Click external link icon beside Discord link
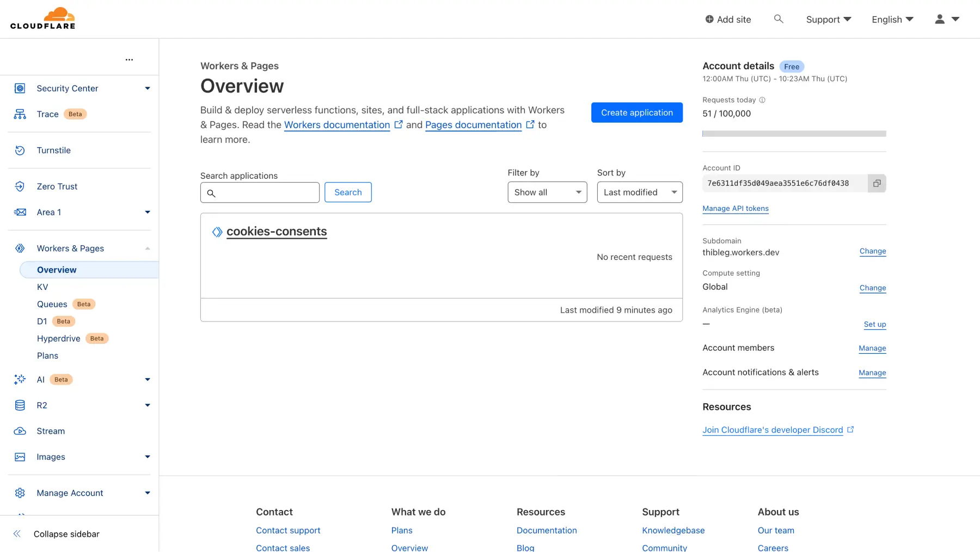This screenshot has height=552, width=980. (x=850, y=429)
